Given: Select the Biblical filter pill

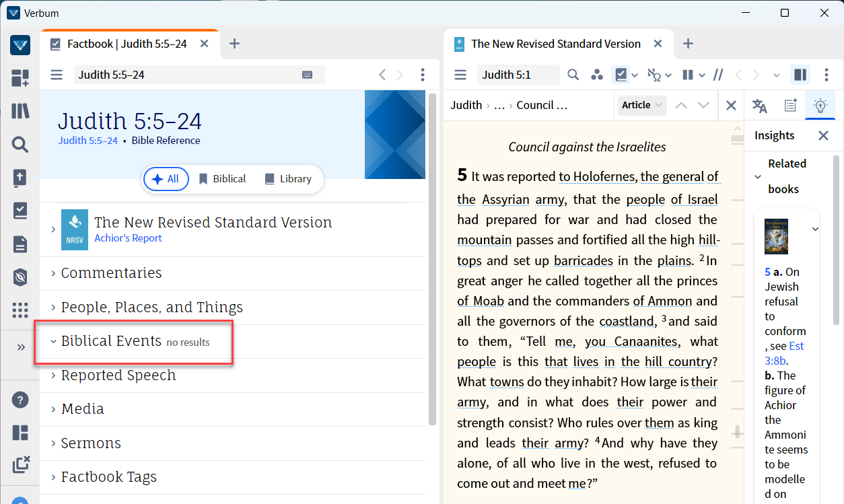Looking at the screenshot, I should (x=222, y=179).
